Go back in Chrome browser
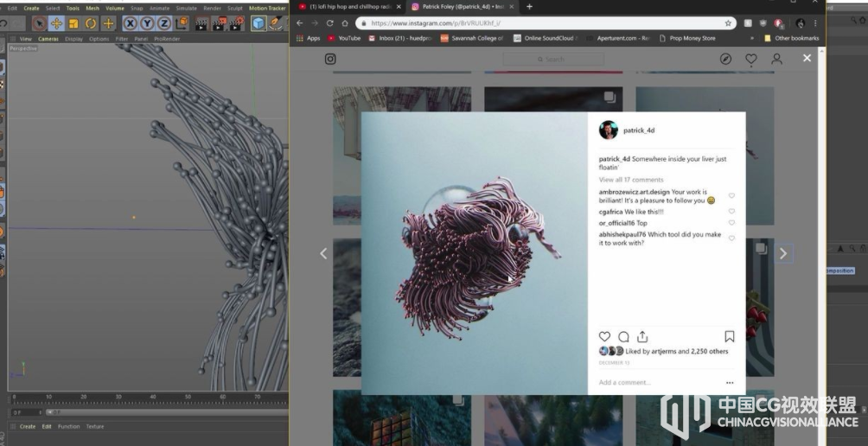The image size is (868, 446). pos(299,23)
